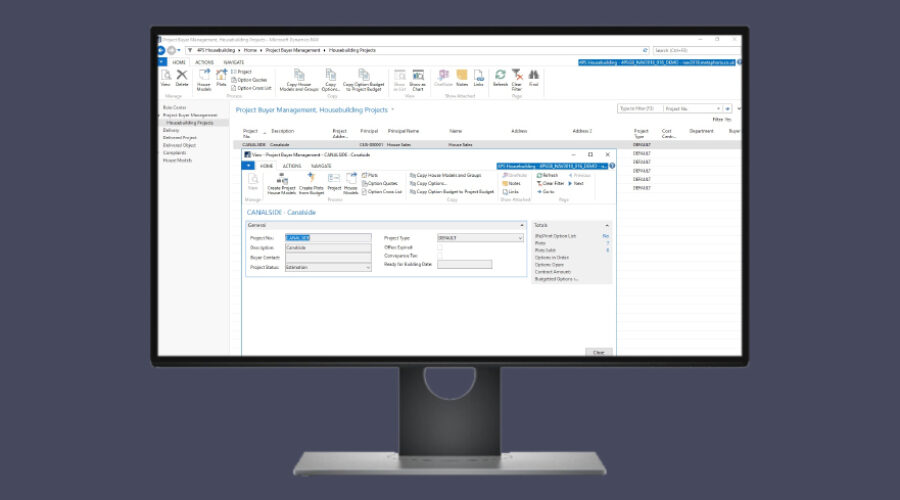The image size is (900, 500).
Task: Open the Project Status dropdown
Action: 367,267
